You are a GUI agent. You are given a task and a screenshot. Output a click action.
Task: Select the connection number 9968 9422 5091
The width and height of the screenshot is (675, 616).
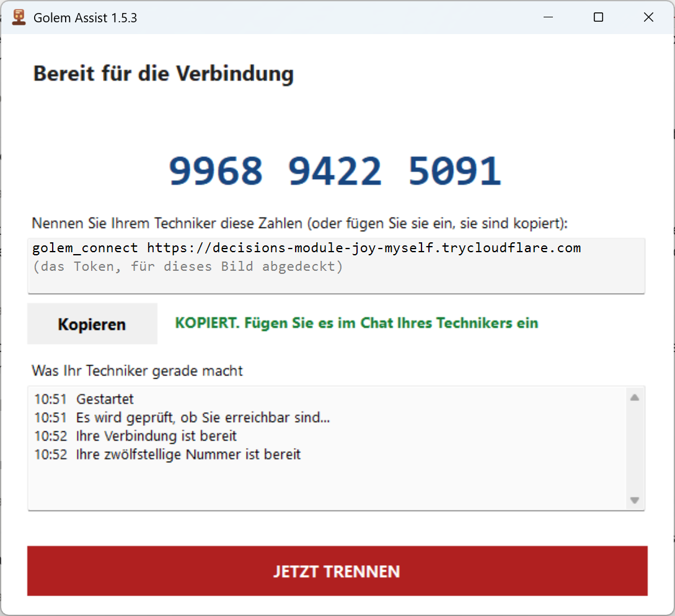click(x=335, y=171)
